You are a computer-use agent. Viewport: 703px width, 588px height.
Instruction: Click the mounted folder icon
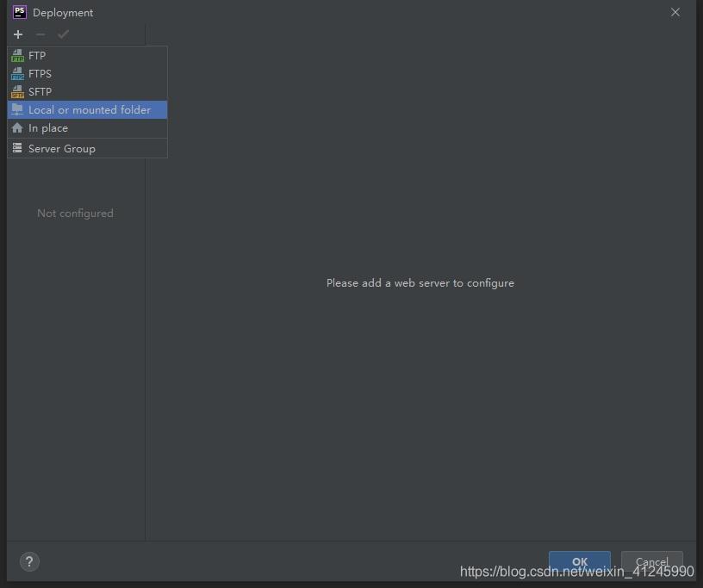17,110
